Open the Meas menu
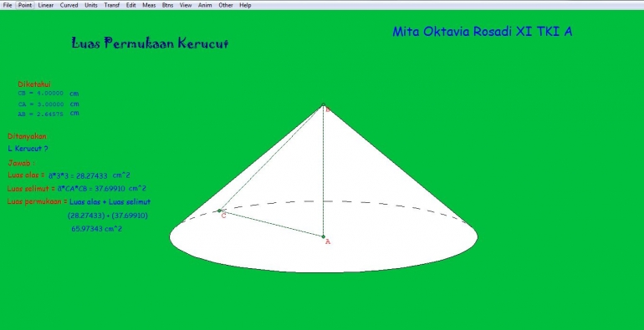 149,5
